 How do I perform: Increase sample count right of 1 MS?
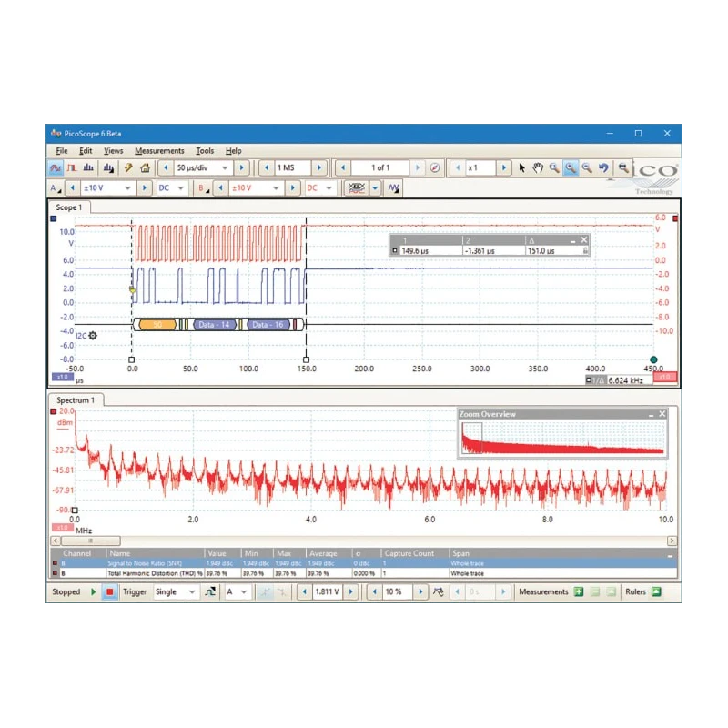point(319,168)
